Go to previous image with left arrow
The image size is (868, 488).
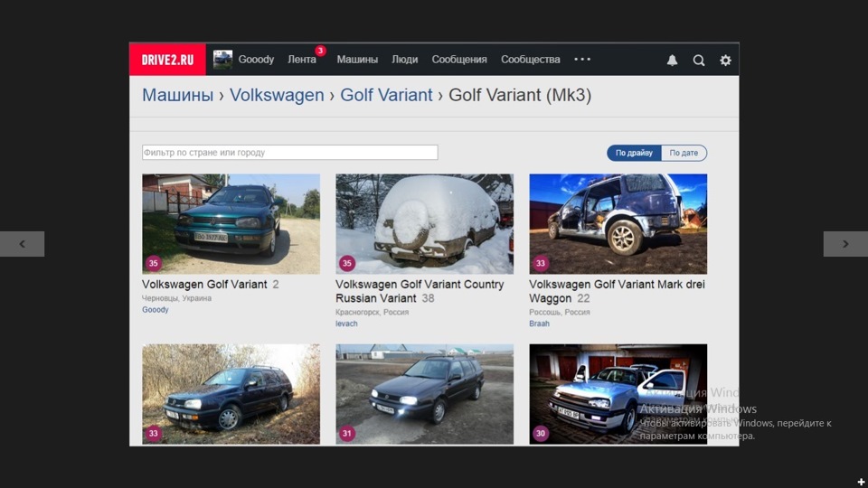(x=22, y=243)
